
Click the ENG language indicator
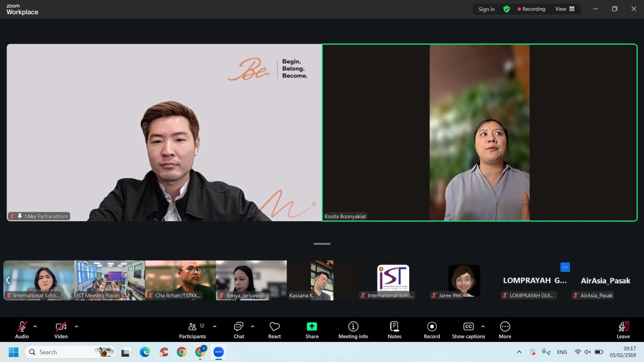[x=562, y=352]
